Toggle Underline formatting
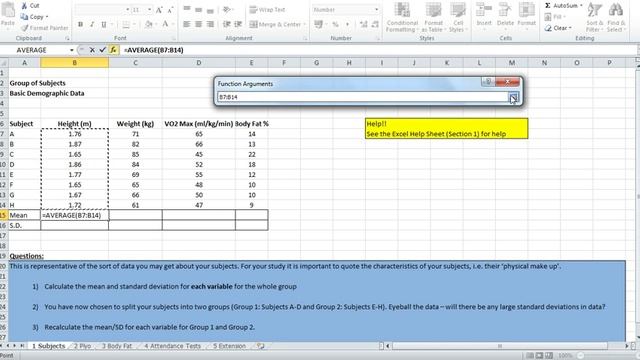The image size is (640, 360). (104, 24)
